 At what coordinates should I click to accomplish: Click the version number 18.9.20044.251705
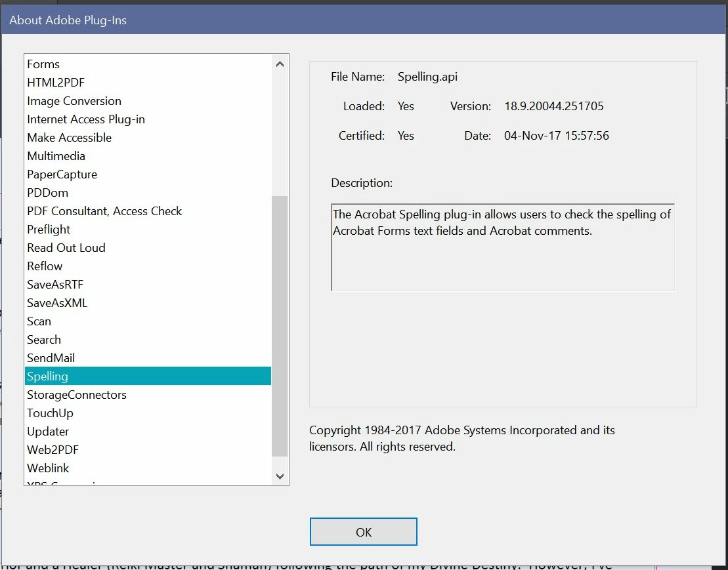(554, 106)
